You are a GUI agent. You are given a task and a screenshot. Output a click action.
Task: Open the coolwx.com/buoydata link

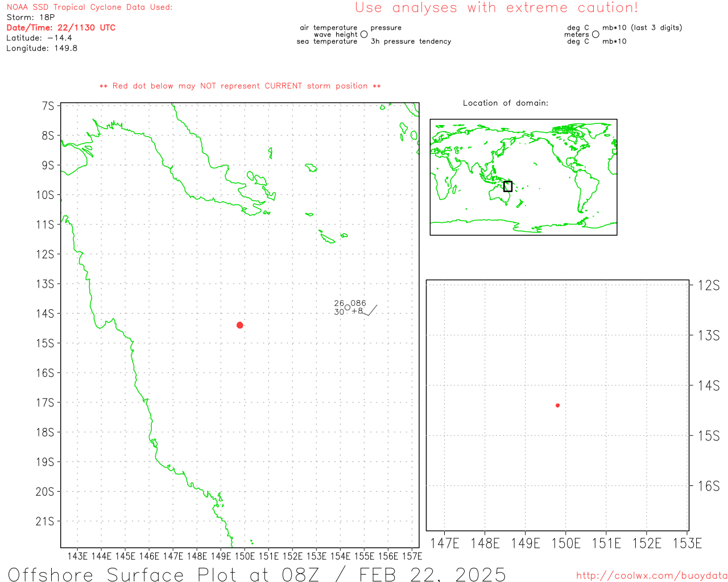(652, 576)
